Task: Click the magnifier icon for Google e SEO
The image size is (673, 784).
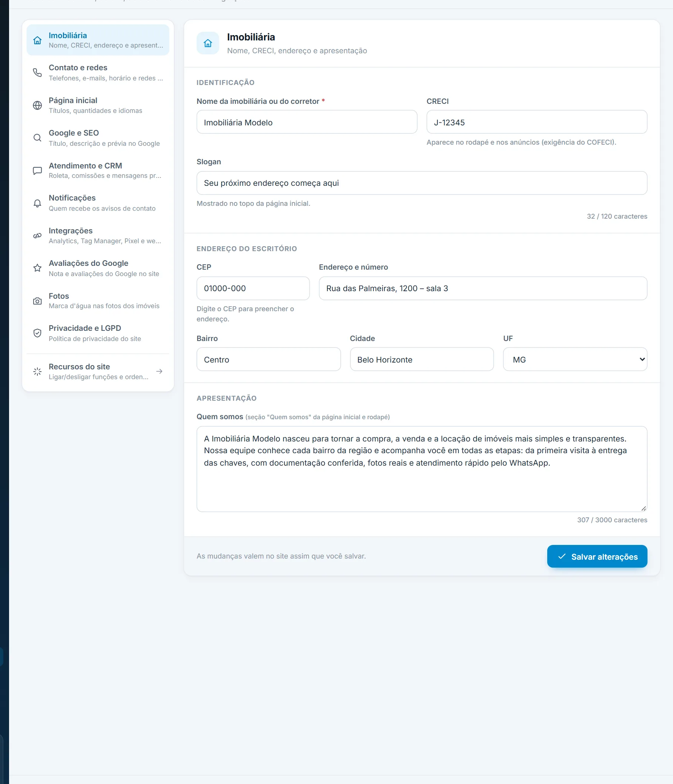Action: [37, 138]
